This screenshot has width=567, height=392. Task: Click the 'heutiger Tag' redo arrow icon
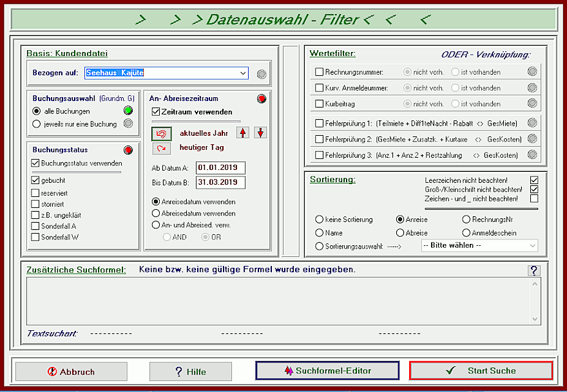[160, 148]
